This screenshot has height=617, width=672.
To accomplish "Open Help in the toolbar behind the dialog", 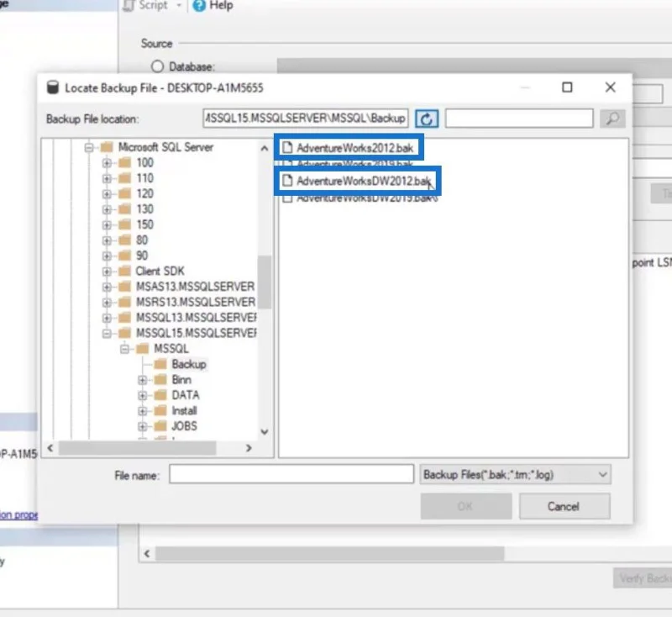I will coord(213,6).
